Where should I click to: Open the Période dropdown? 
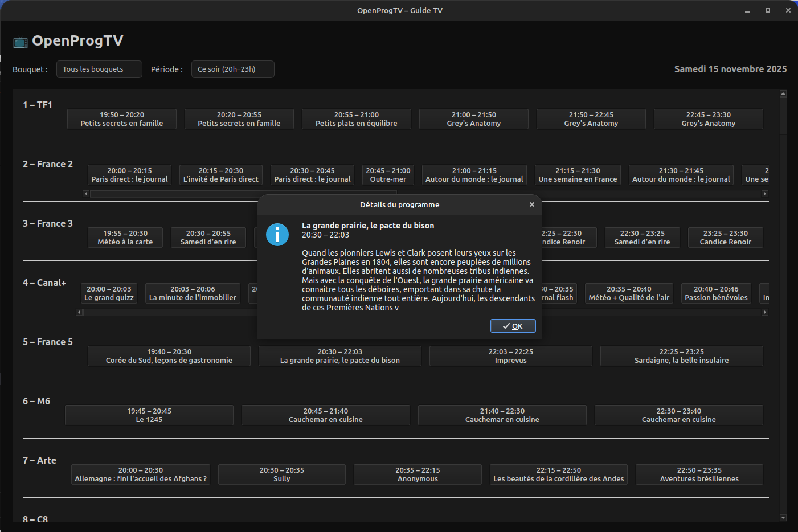(x=232, y=69)
